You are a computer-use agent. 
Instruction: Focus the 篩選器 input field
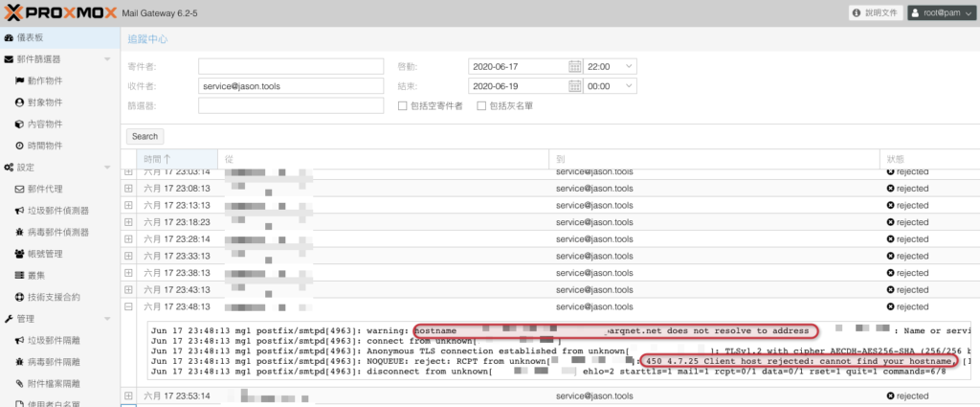click(291, 106)
